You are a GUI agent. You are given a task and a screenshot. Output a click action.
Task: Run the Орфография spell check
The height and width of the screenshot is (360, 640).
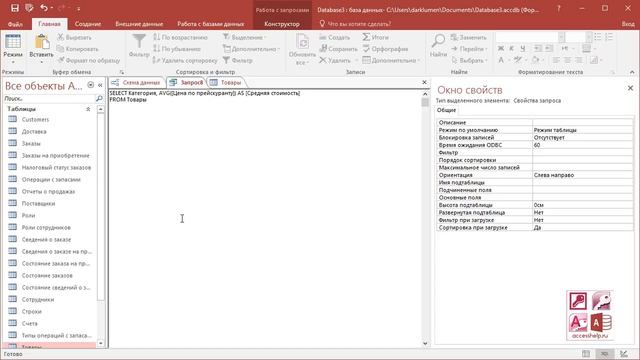coord(385,49)
